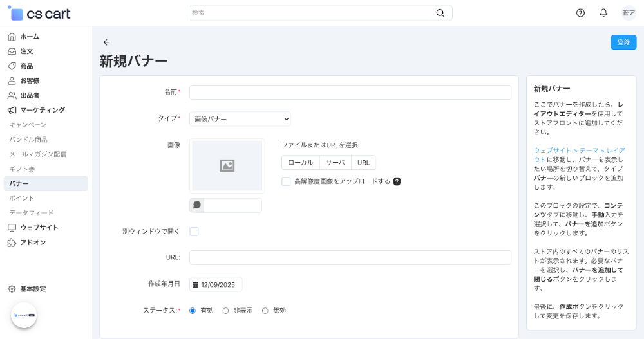This screenshot has width=644, height=339.
Task: Click the ホーム house icon
Action: [12, 37]
